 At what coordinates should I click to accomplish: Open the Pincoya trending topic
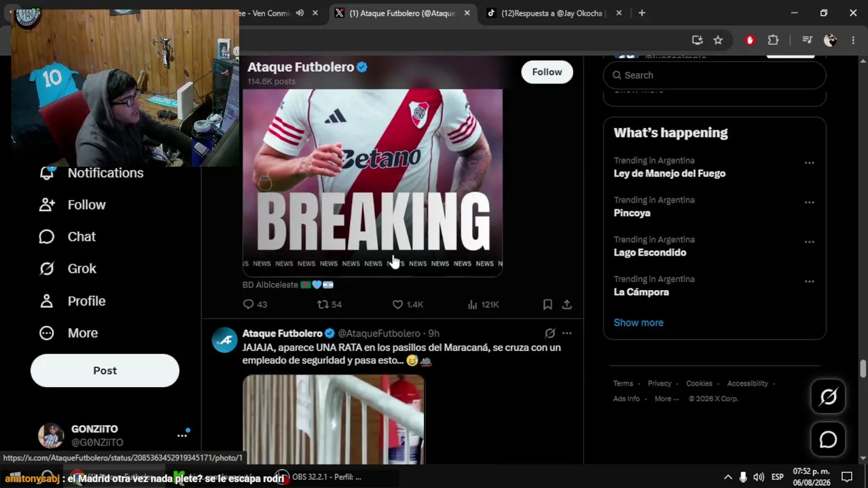tap(632, 213)
